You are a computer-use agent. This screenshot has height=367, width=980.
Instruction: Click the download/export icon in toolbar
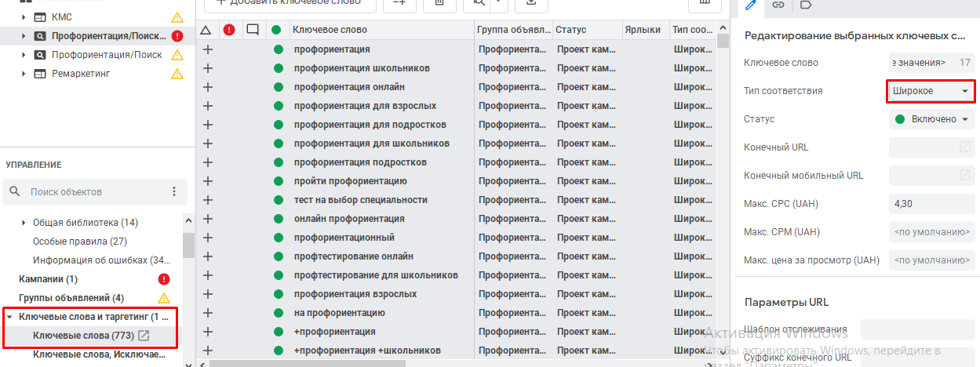pyautogui.click(x=532, y=3)
